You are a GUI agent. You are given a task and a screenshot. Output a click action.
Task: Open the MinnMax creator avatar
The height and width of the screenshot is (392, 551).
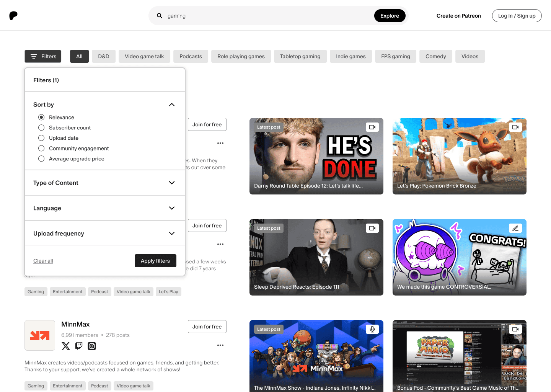(40, 335)
